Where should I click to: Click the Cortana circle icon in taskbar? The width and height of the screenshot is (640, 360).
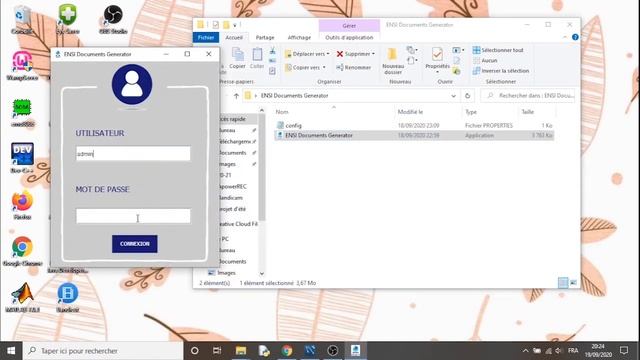point(195,351)
